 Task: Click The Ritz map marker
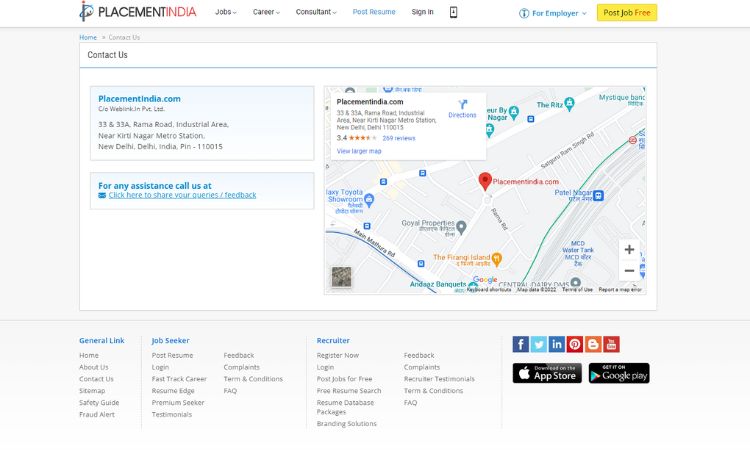tap(569, 103)
